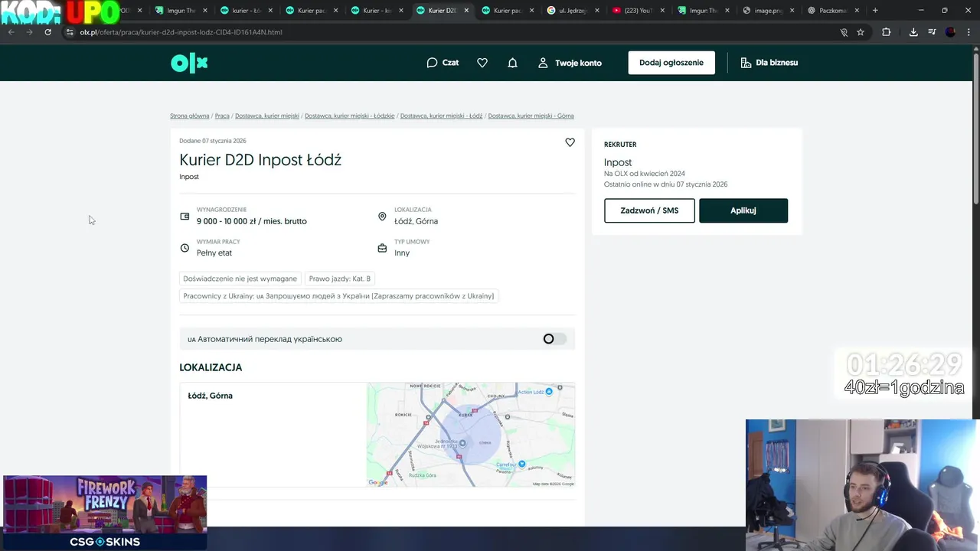The width and height of the screenshot is (980, 551).
Task: Click the location map thumbnail
Action: [x=471, y=435]
